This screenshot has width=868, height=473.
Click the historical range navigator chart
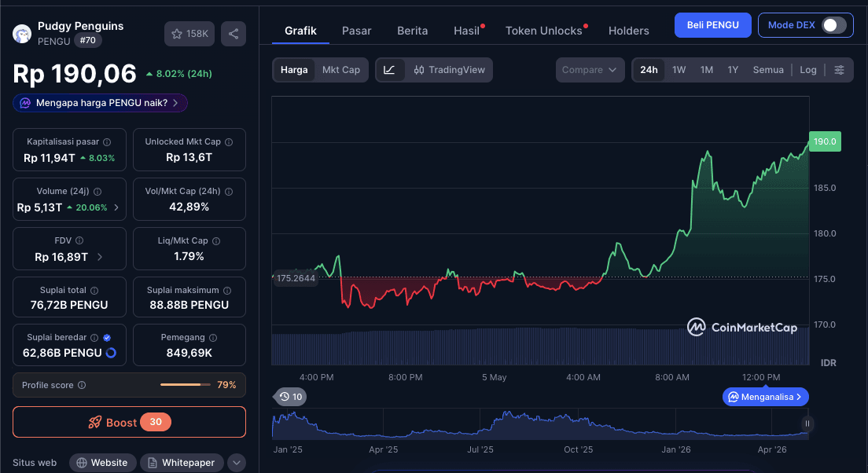(x=539, y=424)
